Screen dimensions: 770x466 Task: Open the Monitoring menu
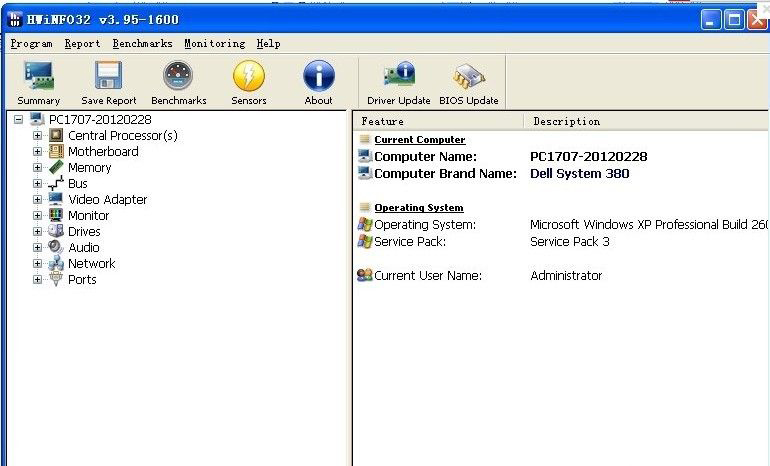click(x=215, y=44)
